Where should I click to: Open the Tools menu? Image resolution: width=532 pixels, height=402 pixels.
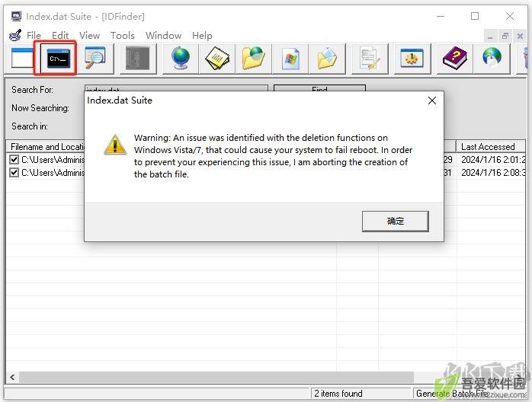pyautogui.click(x=122, y=35)
